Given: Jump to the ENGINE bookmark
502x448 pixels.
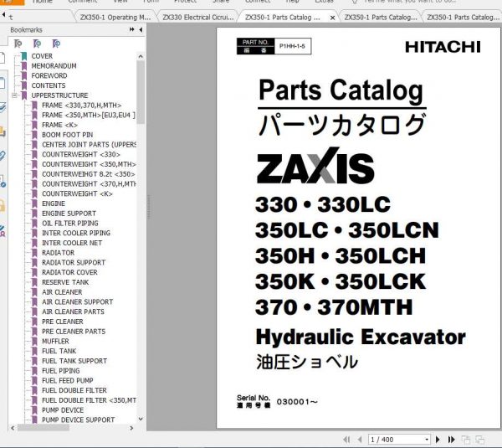Looking at the screenshot, I should [54, 203].
